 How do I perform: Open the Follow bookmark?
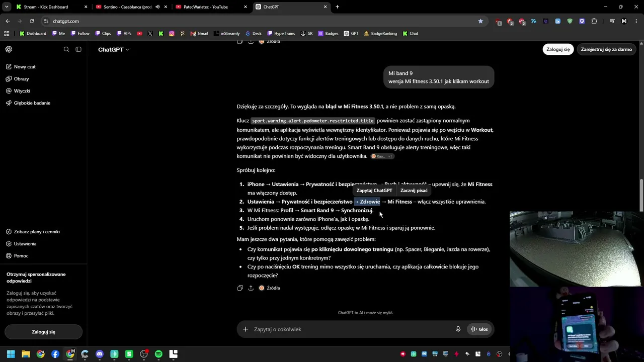[x=80, y=34]
